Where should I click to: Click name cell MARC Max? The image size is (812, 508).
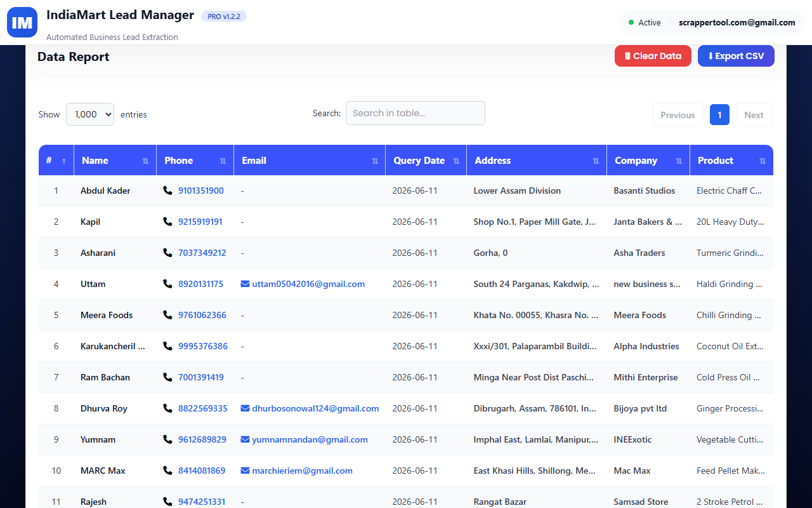(x=103, y=471)
